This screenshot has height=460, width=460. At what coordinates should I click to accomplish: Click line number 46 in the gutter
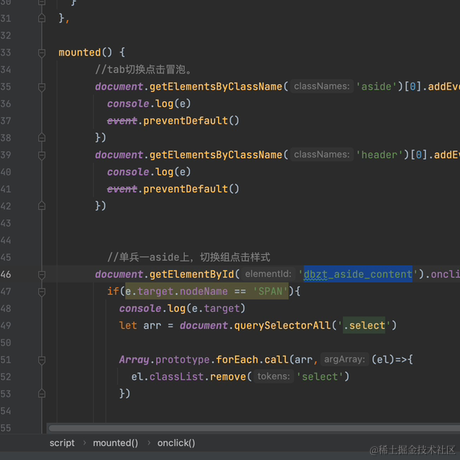click(x=6, y=274)
